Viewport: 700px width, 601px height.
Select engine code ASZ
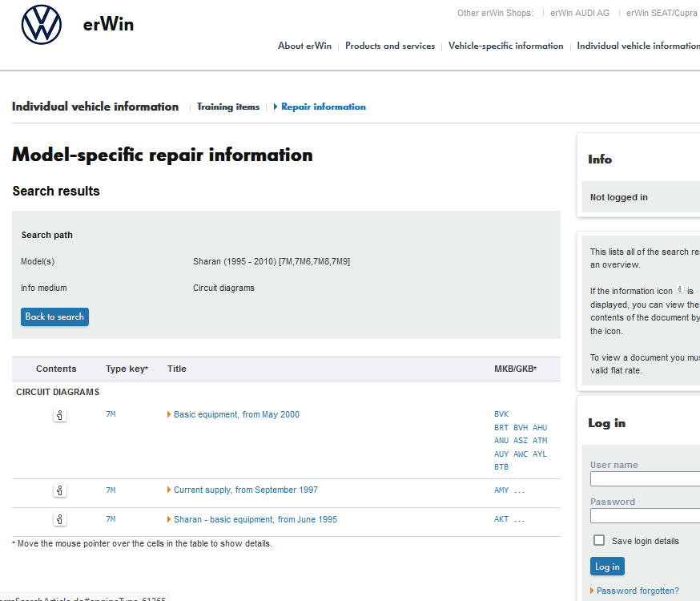coord(521,440)
